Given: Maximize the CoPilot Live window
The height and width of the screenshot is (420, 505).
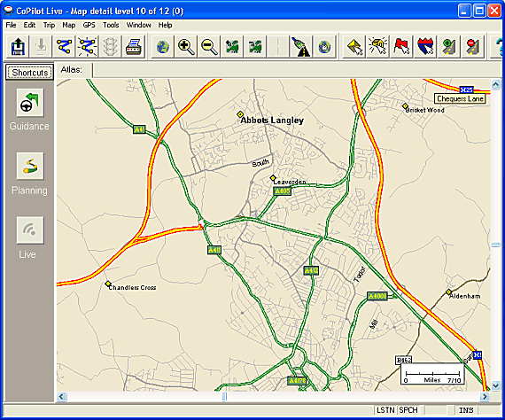Looking at the screenshot, I should (479, 11).
